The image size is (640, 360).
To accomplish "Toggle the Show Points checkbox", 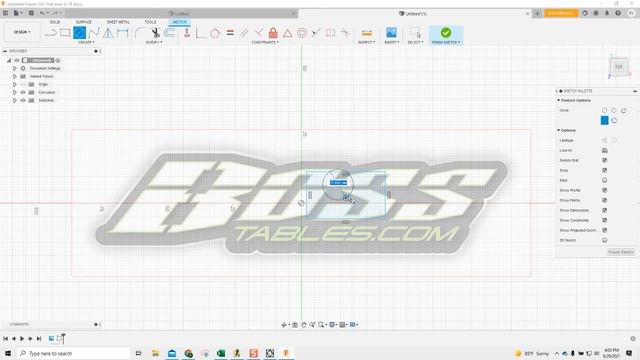I will pos(604,200).
